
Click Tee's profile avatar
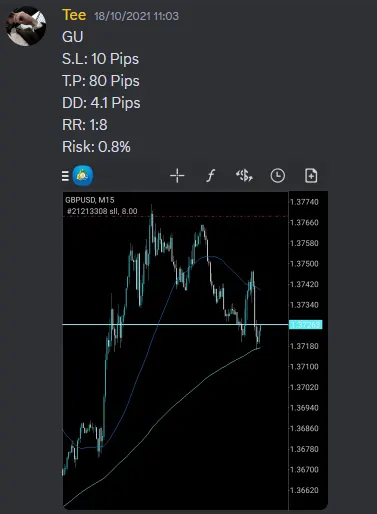(26, 26)
